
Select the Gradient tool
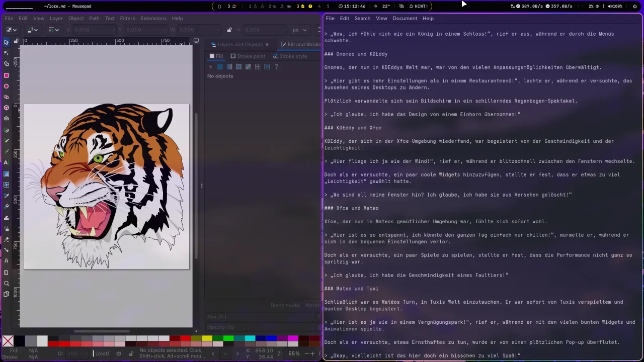6,174
